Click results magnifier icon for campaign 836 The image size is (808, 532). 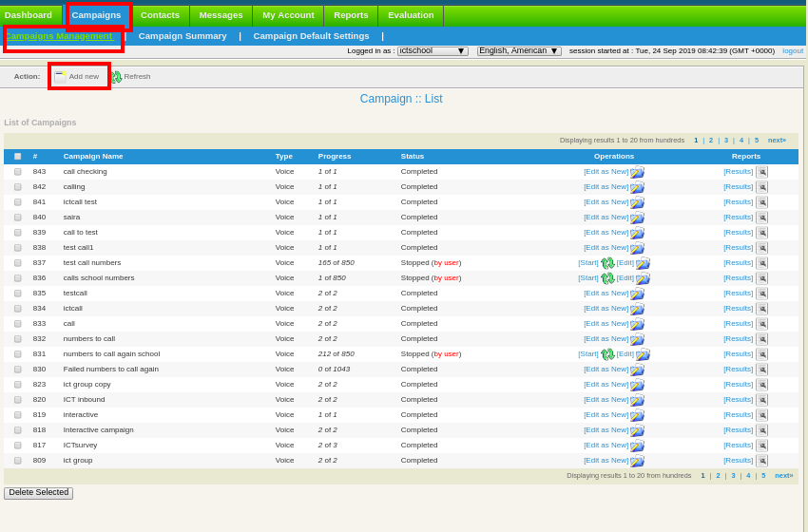[761, 278]
